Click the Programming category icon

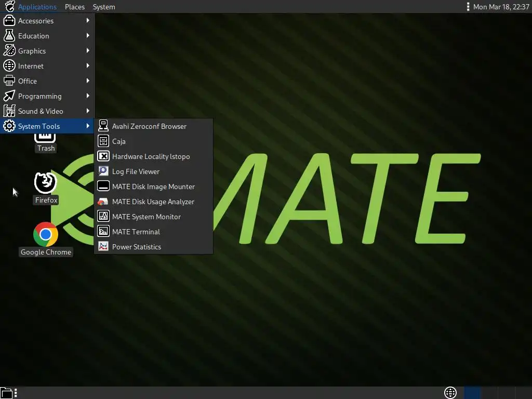click(9, 96)
